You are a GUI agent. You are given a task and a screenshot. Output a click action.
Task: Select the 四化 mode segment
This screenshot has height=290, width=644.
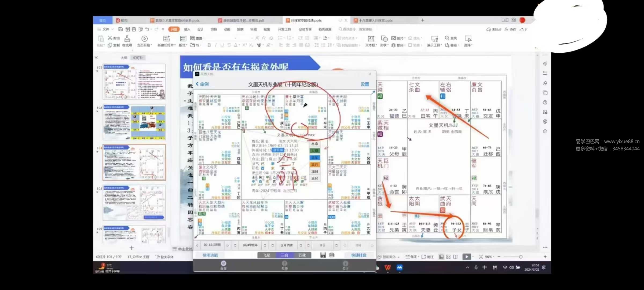(x=302, y=255)
